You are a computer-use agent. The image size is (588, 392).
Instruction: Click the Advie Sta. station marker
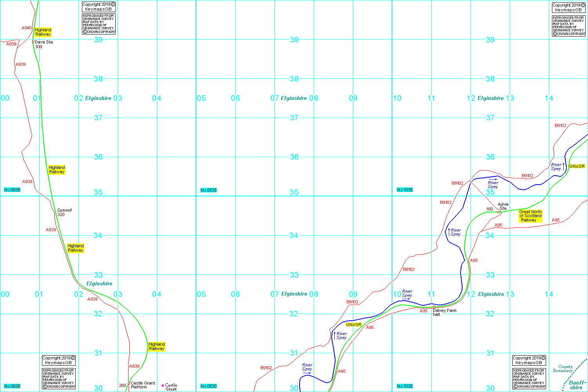pos(498,212)
